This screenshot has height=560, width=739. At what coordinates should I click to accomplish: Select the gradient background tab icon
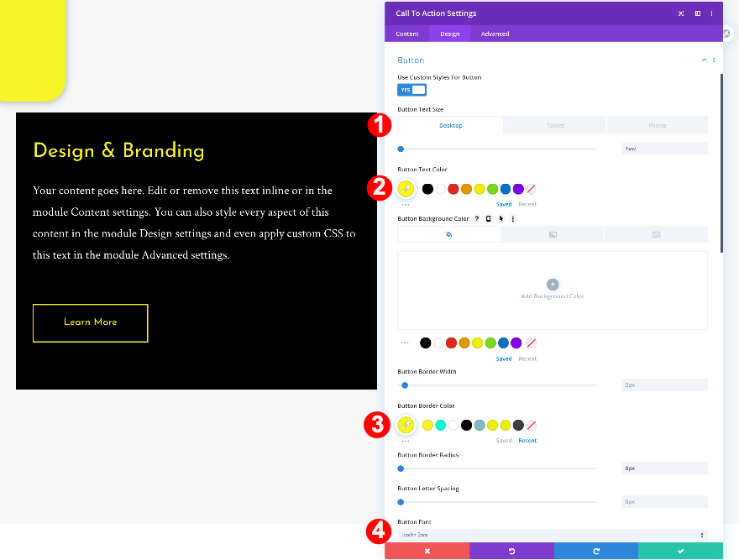(x=553, y=234)
